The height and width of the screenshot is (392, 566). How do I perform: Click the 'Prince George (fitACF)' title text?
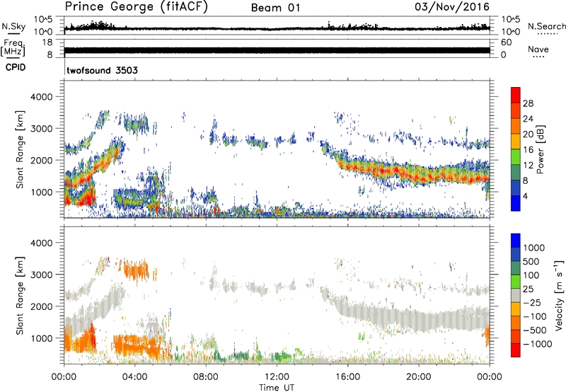(x=136, y=6)
